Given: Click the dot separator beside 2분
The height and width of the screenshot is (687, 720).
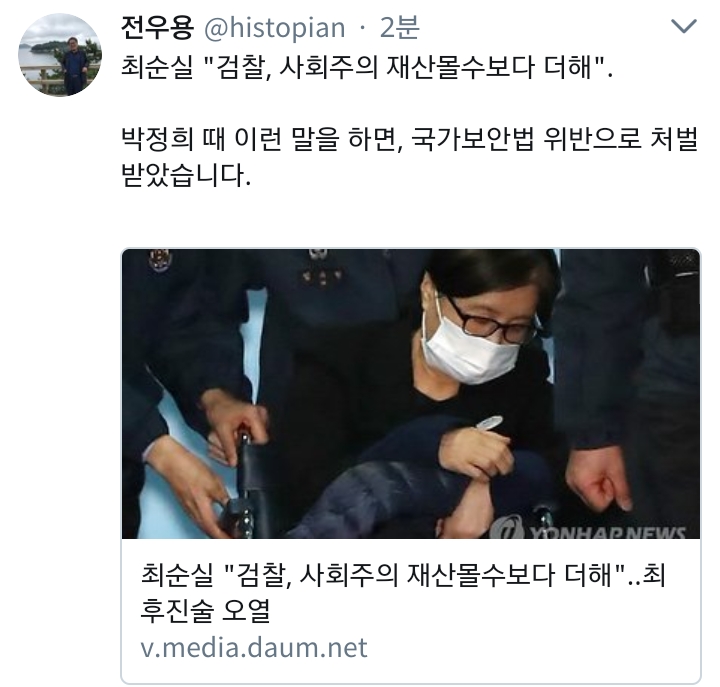Looking at the screenshot, I should (x=363, y=28).
